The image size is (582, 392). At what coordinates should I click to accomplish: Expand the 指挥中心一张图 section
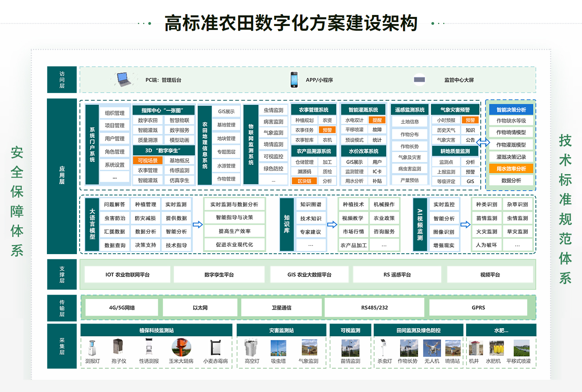point(164,110)
